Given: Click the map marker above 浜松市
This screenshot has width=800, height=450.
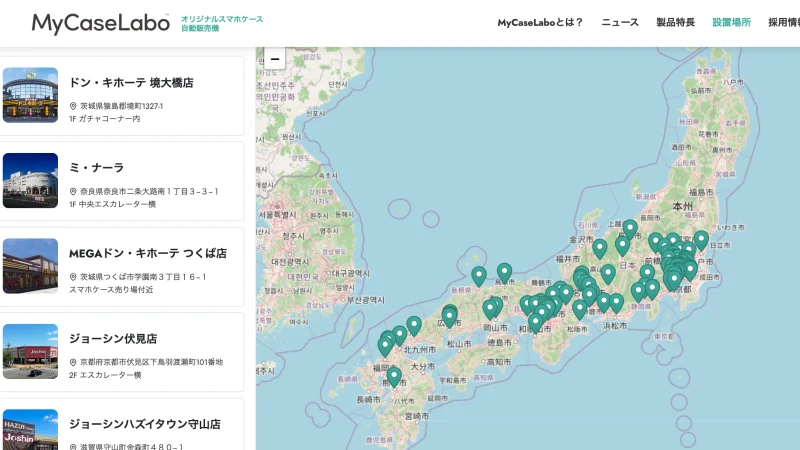Looking at the screenshot, I should click(x=616, y=303).
